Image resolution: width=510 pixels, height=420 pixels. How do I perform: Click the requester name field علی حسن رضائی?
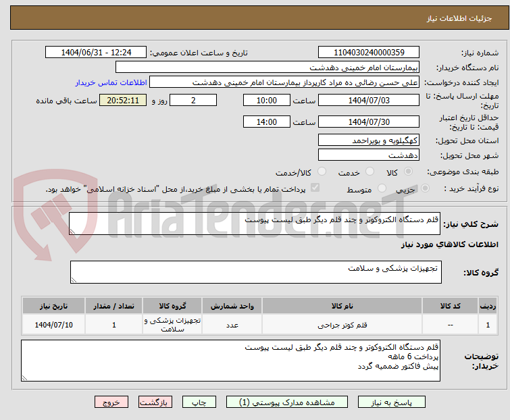(x=284, y=82)
